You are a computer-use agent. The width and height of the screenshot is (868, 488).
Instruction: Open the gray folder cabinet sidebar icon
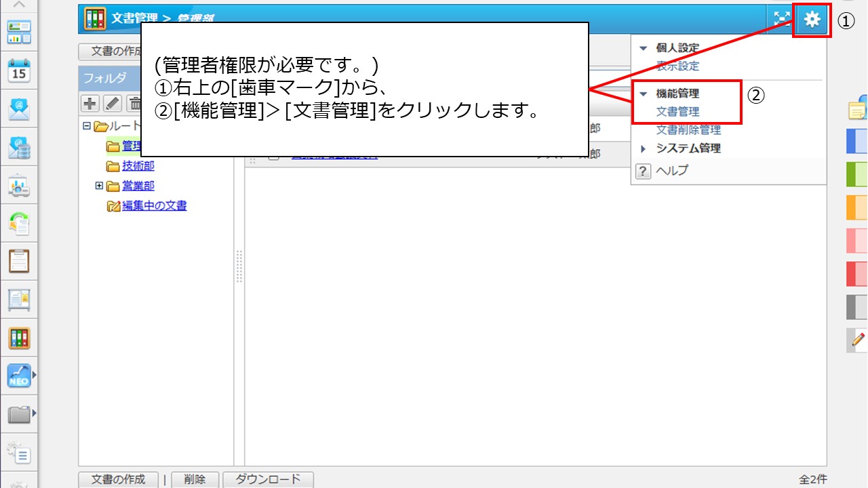[18, 415]
